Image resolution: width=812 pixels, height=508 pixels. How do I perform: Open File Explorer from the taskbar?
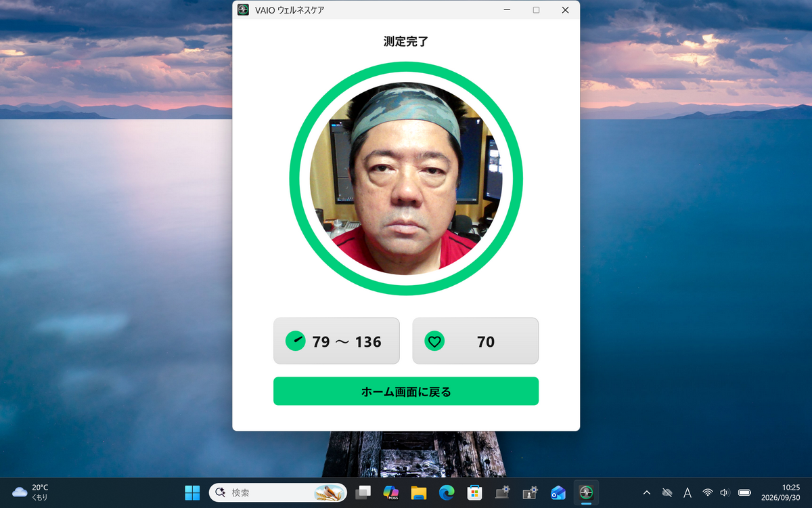(x=419, y=492)
